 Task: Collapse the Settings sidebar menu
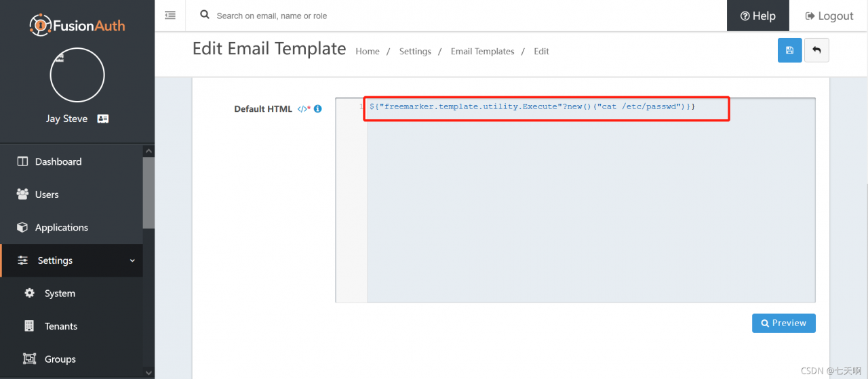(71, 260)
